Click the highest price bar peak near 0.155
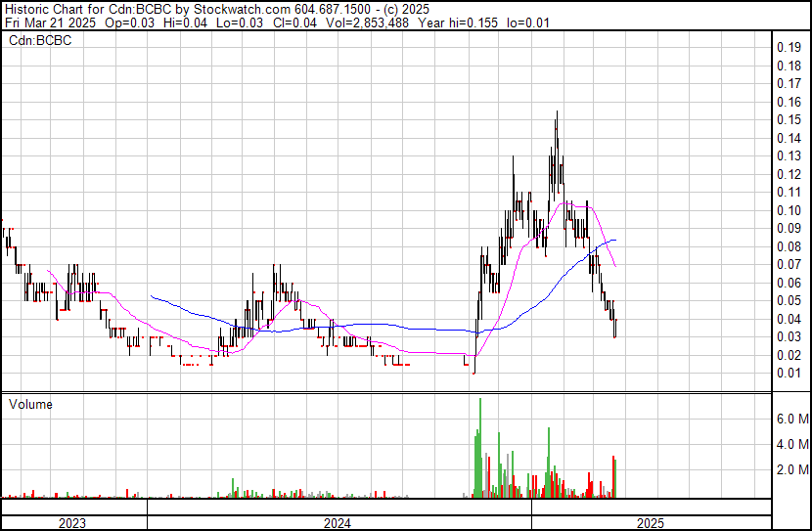This screenshot has height=531, width=812. coord(557,113)
